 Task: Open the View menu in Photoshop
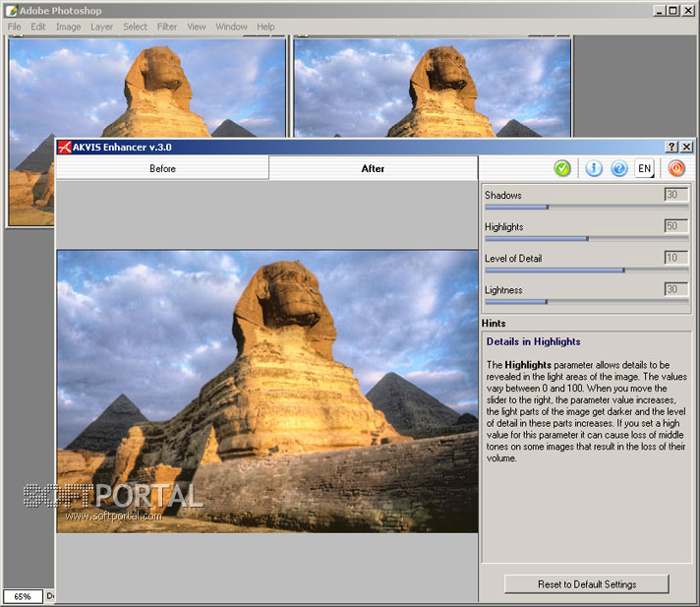tap(197, 27)
